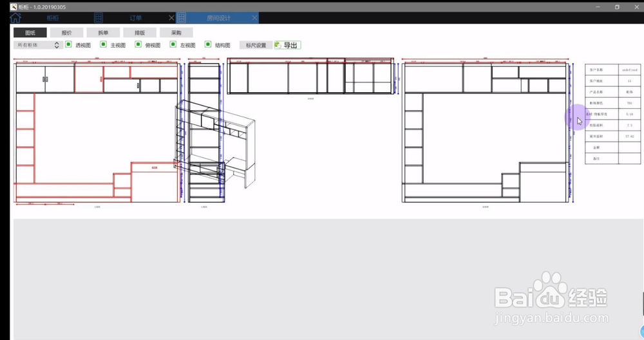Toggle the 结构图 checkbox
Screen dimensions: 644x340
[208, 44]
